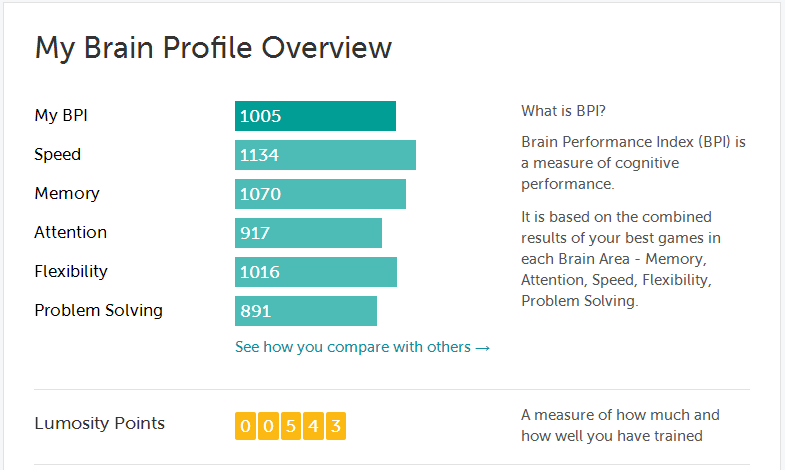785x470 pixels.
Task: Click the arrow after 'compare with others'
Action: point(483,348)
